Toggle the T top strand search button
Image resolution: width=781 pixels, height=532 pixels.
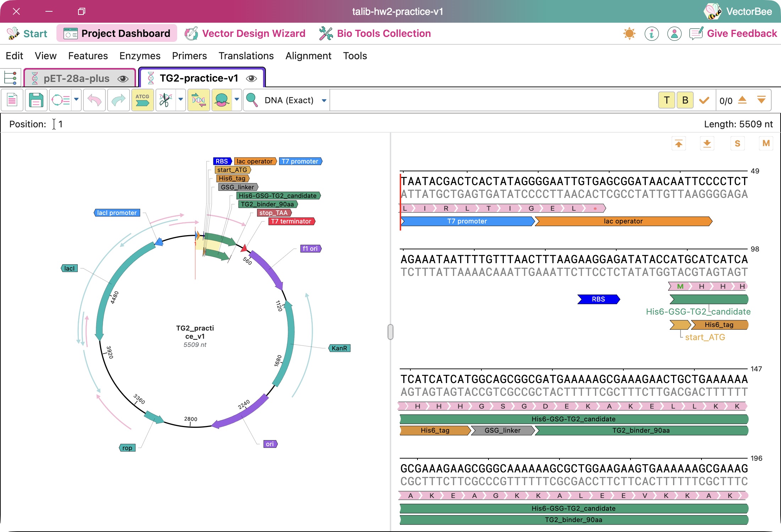667,100
